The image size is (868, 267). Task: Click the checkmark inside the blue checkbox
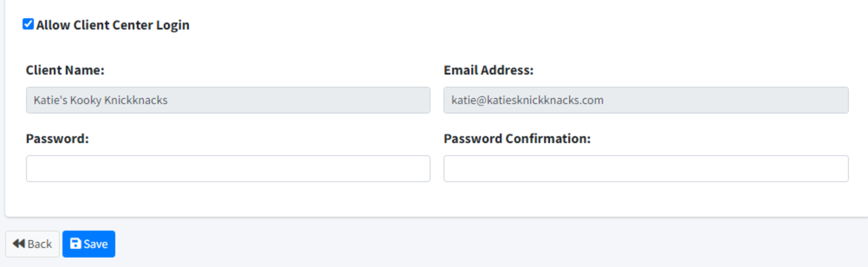click(x=28, y=24)
